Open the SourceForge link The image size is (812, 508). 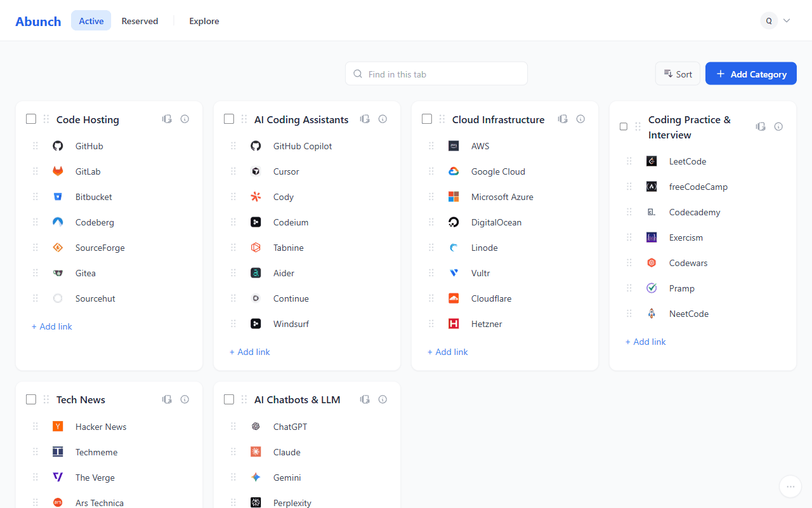(100, 248)
